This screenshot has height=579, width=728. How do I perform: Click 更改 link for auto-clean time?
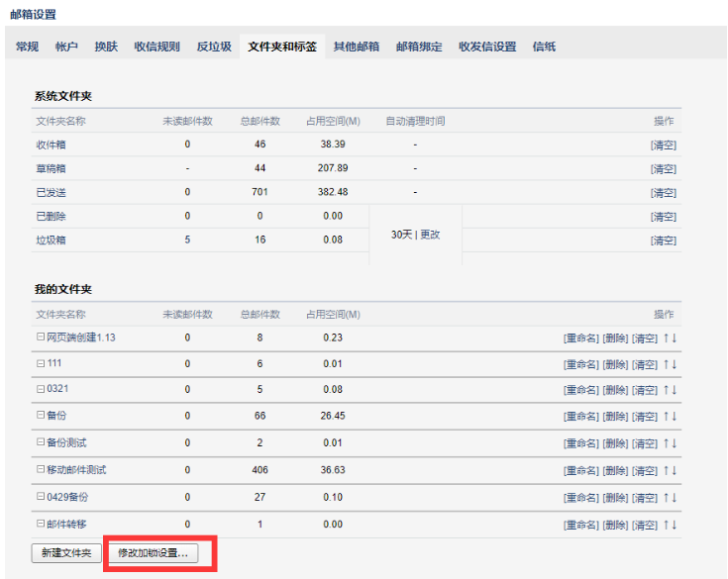pyautogui.click(x=430, y=235)
